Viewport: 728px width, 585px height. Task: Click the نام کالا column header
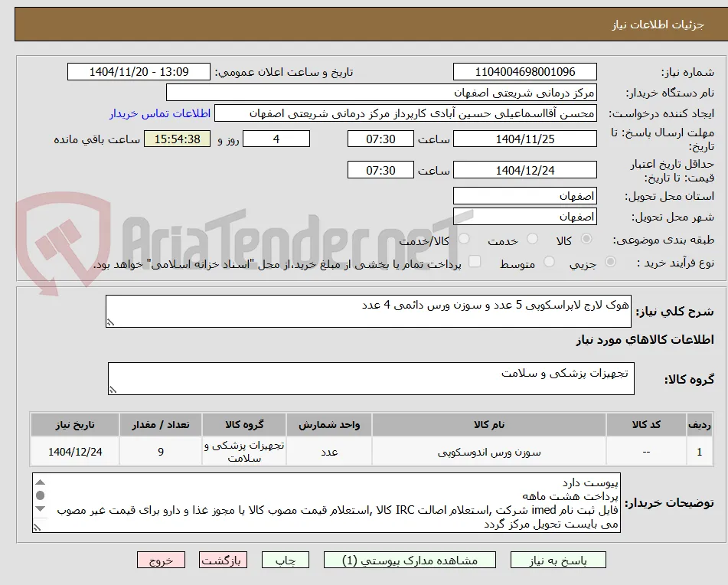coord(489,425)
